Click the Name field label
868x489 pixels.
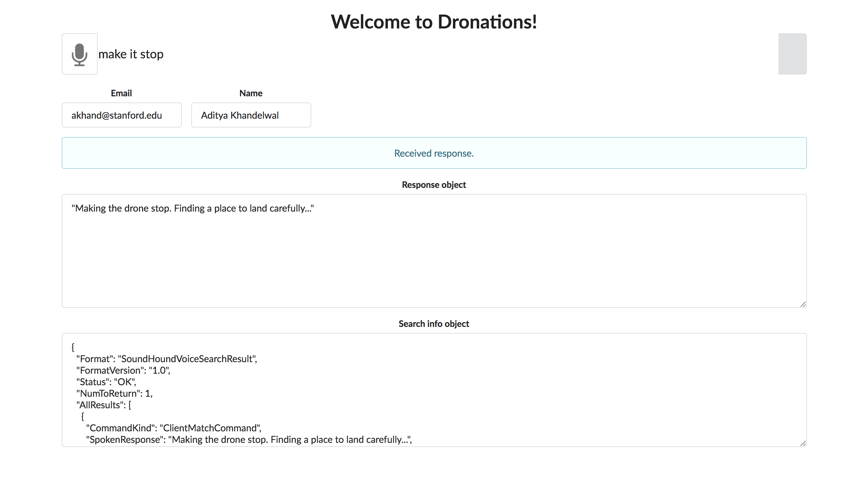[x=251, y=93]
